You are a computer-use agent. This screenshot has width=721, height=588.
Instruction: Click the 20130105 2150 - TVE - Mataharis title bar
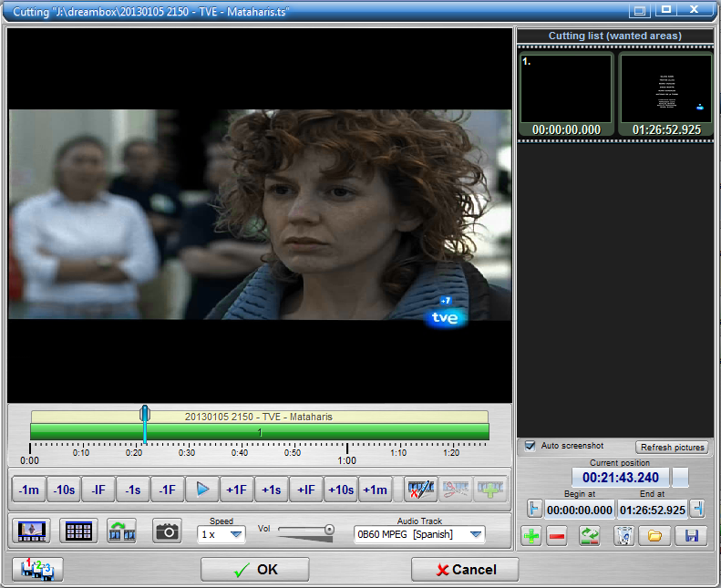[260, 417]
